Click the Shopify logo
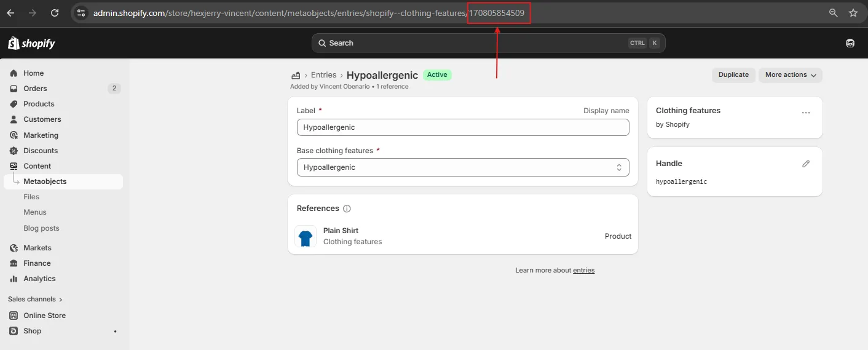The height and width of the screenshot is (350, 868). [x=31, y=43]
